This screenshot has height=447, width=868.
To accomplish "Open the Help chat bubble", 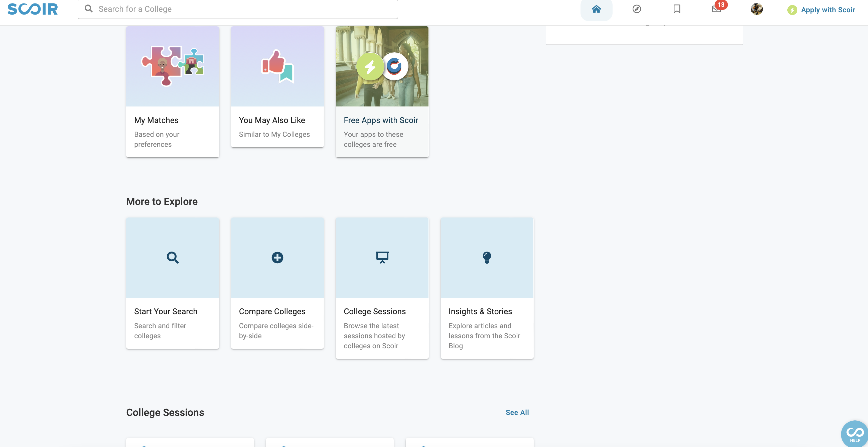I will [855, 434].
